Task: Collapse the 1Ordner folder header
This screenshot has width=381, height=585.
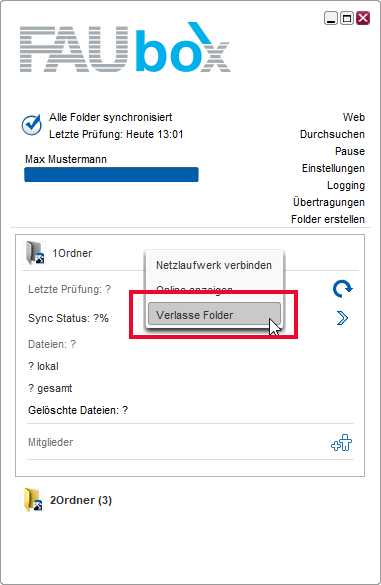Action: [x=72, y=253]
